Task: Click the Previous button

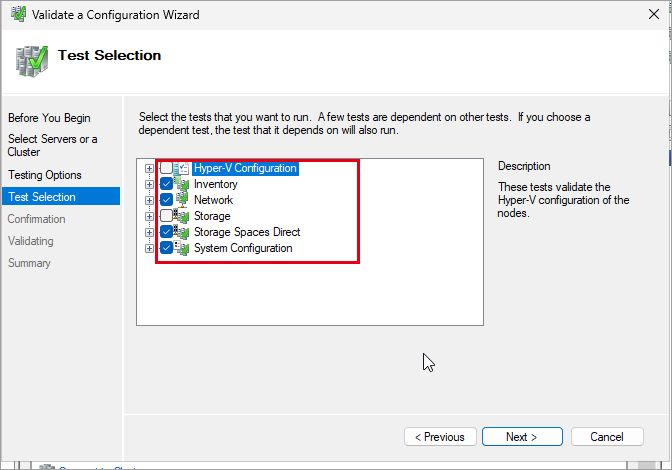Action: [x=440, y=437]
